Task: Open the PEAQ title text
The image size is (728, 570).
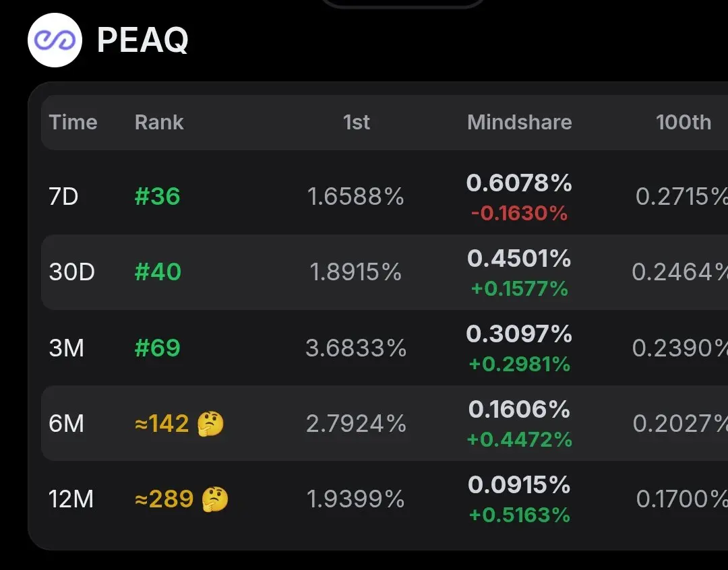Action: pyautogui.click(x=142, y=40)
